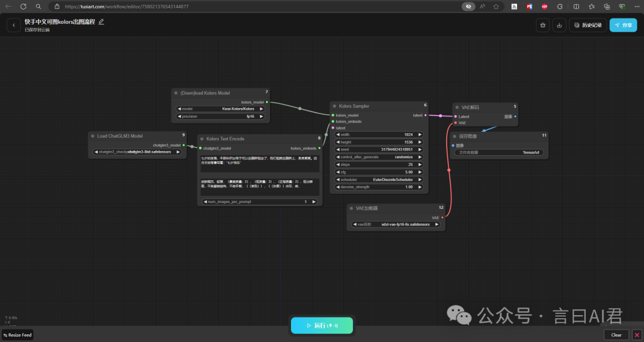Collapse the Kolors Text Encode node dot
The width and height of the screenshot is (644, 342).
[202, 139]
